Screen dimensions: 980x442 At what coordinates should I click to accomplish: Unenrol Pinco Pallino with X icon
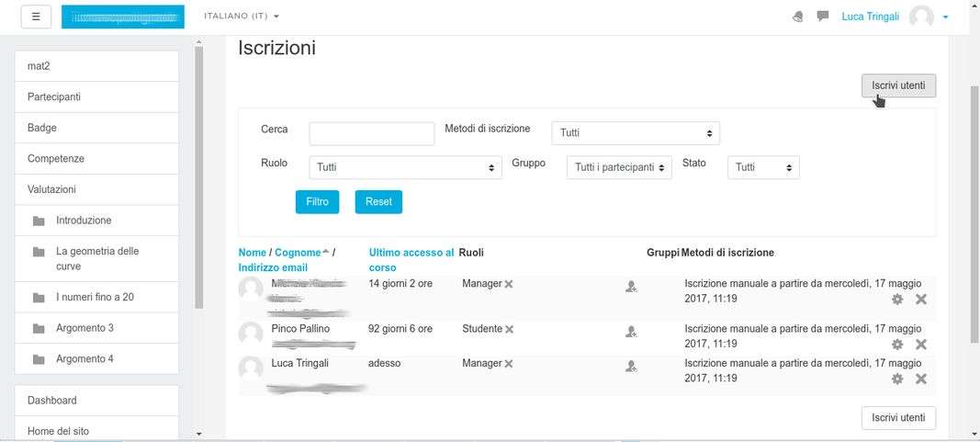[920, 345]
